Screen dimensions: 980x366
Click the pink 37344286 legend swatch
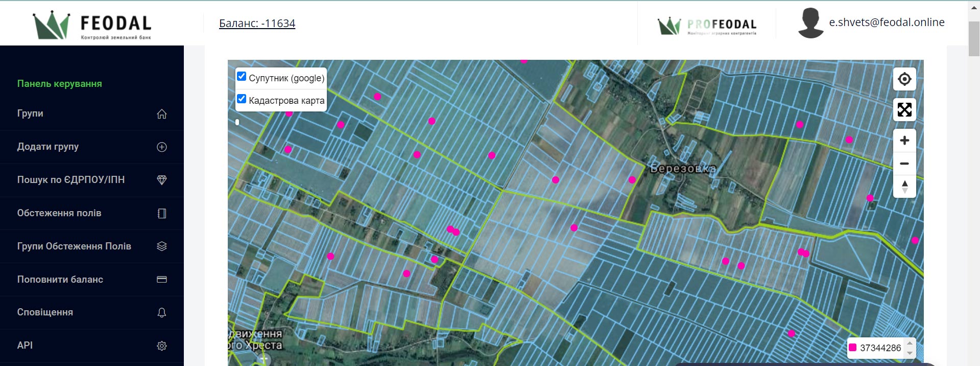coord(852,348)
